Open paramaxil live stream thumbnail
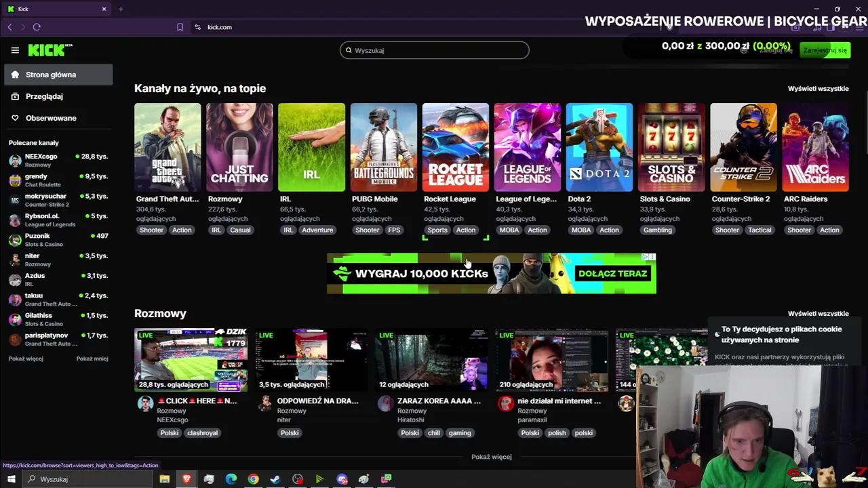Screen dimensions: 868x488 (x=551, y=360)
